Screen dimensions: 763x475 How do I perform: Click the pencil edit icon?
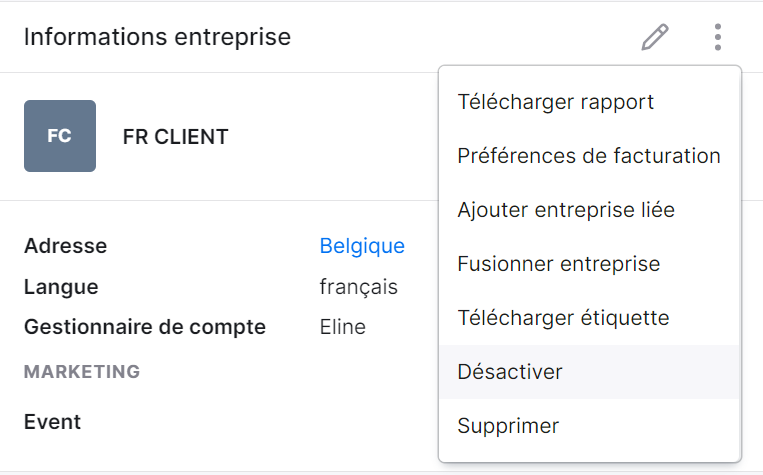pos(655,37)
